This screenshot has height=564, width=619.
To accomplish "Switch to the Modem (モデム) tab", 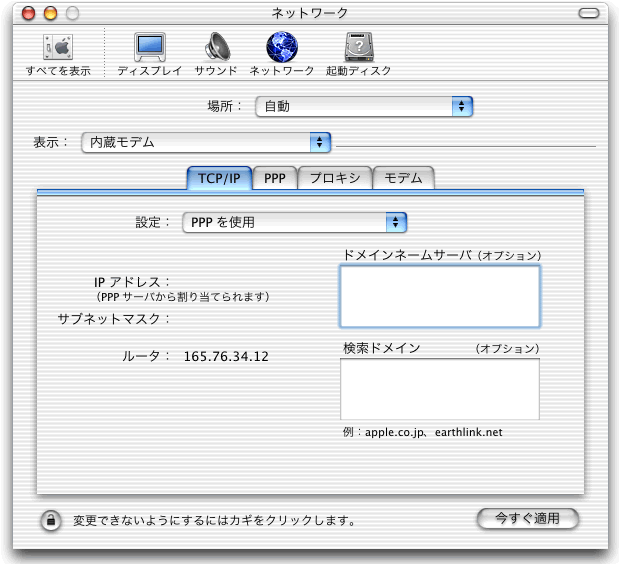I will click(403, 178).
